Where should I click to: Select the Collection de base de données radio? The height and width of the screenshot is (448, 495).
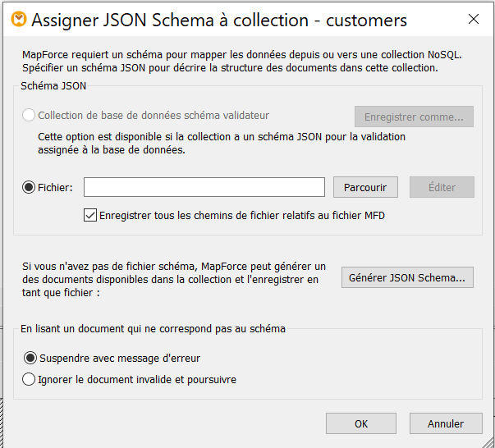pos(30,116)
